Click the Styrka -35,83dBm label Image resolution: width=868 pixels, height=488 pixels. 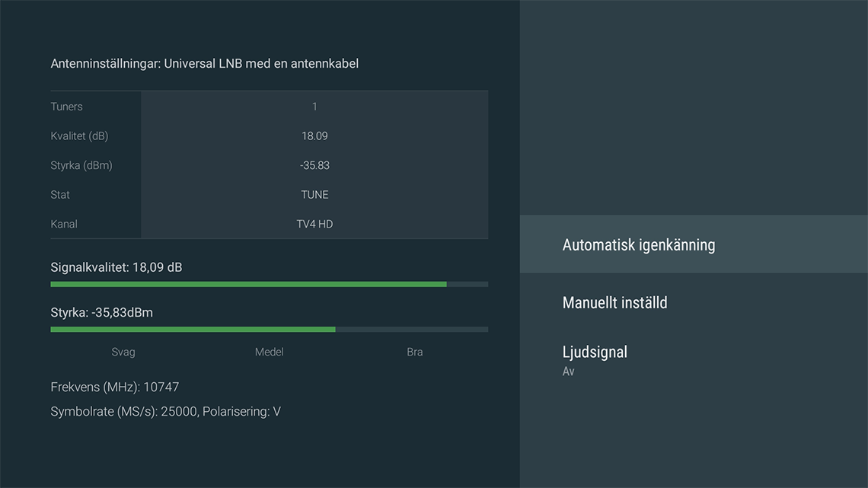coord(101,312)
